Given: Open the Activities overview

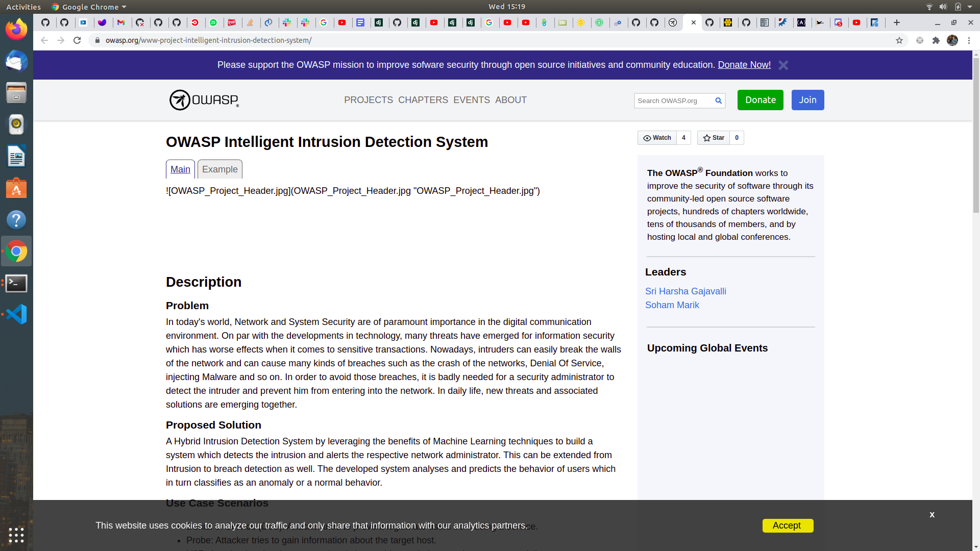Looking at the screenshot, I should [23, 7].
